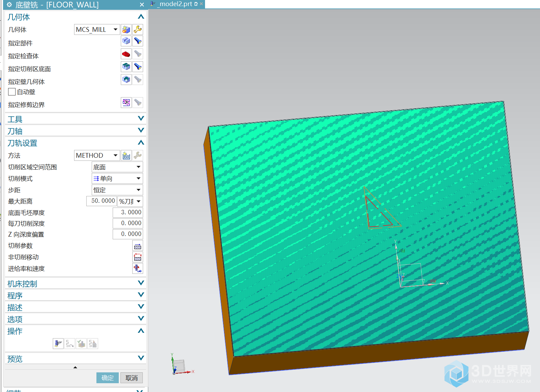
Task: Click the new geometry icon beside MCS_MILL
Action: click(x=126, y=29)
